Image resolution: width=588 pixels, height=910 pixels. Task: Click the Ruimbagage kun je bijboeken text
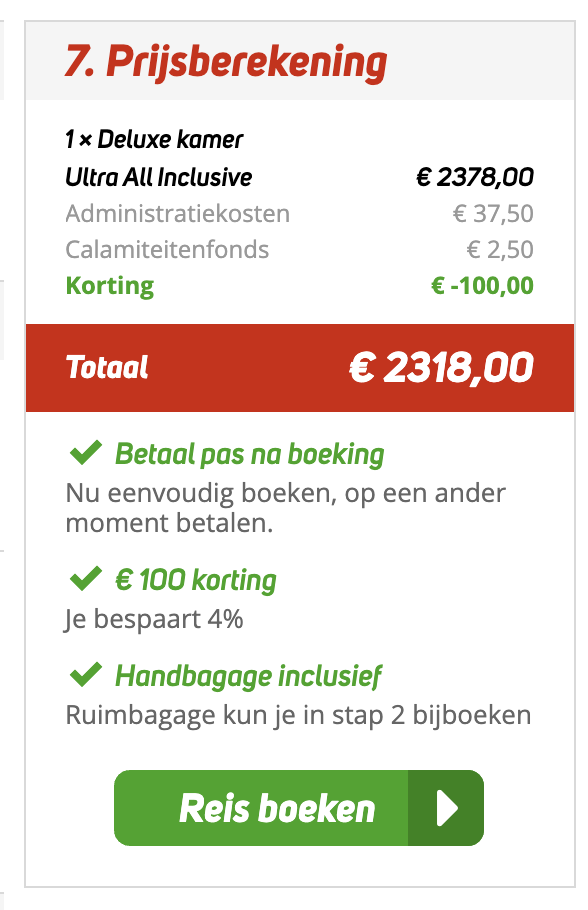pyautogui.click(x=298, y=715)
